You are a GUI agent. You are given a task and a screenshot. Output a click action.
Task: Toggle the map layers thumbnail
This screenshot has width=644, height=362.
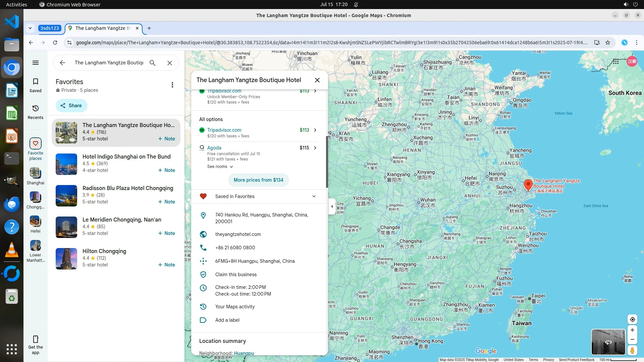(x=608, y=342)
